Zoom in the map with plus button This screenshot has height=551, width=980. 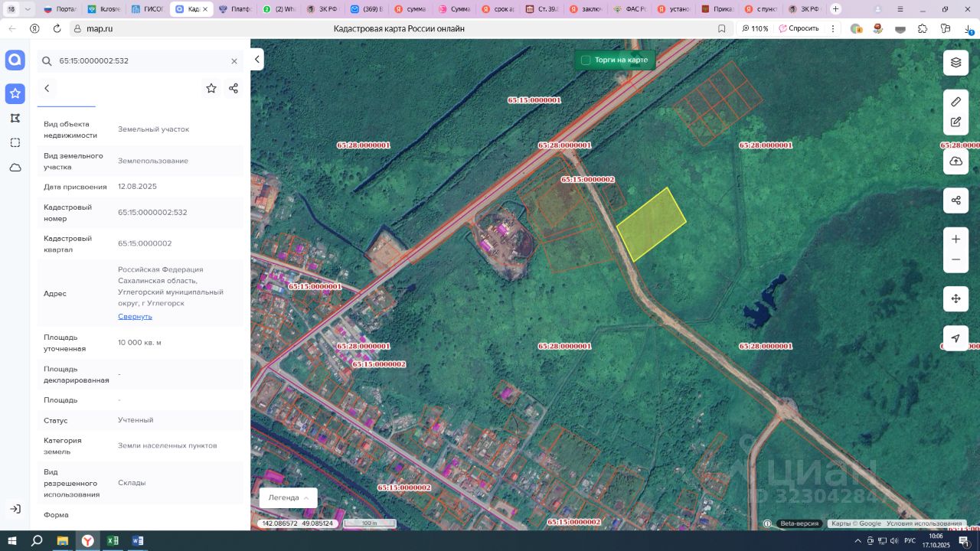pos(955,240)
